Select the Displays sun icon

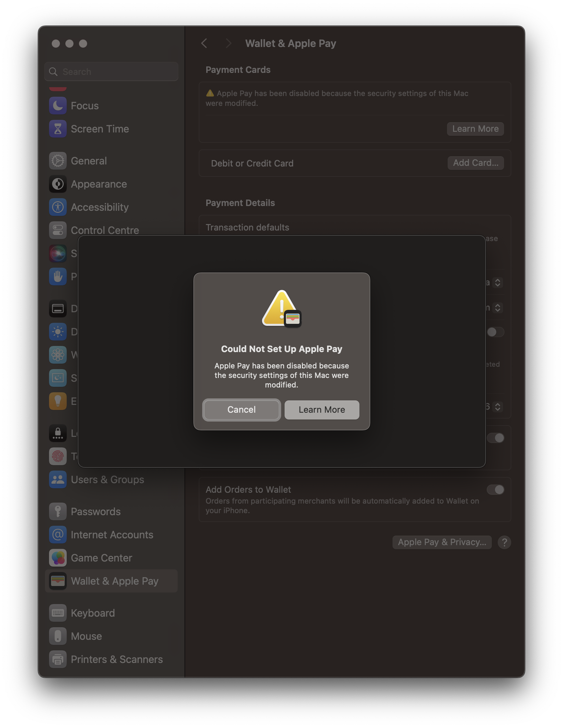pyautogui.click(x=58, y=332)
